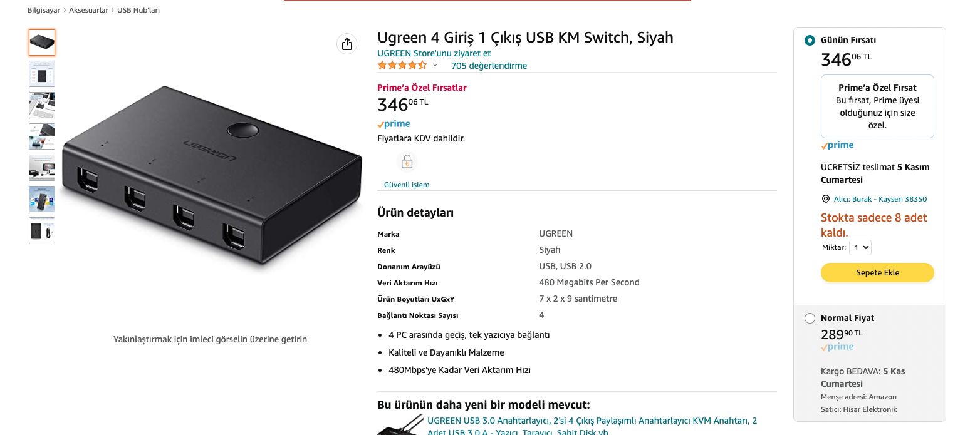Click the Sepete Ekle button

[x=877, y=272]
